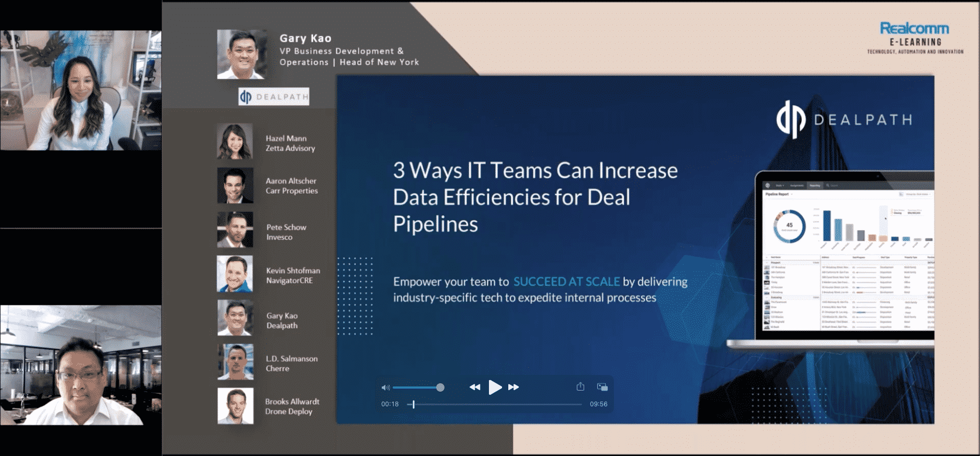Viewport: 980px width, 456px height.
Task: Select L.D. Salmanson speaker thumbnail
Action: [x=235, y=362]
